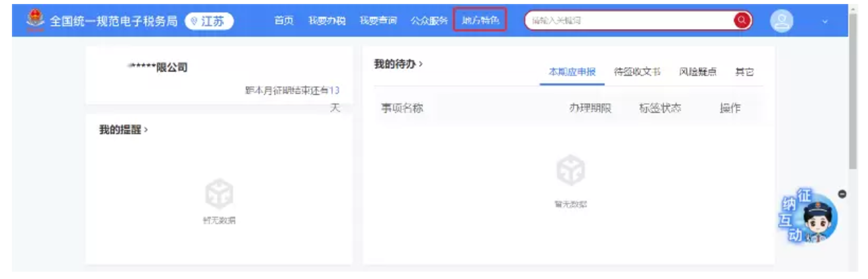Focus the keyword search input field
The height and width of the screenshot is (279, 868).
pos(629,20)
